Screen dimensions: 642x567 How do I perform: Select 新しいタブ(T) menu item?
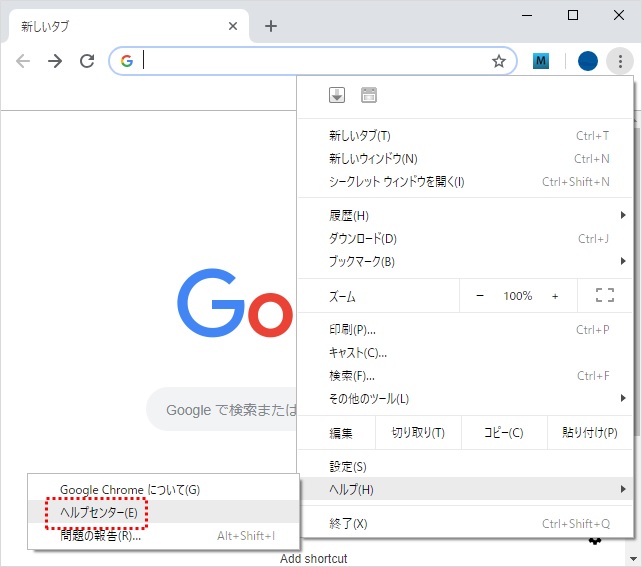click(465, 136)
